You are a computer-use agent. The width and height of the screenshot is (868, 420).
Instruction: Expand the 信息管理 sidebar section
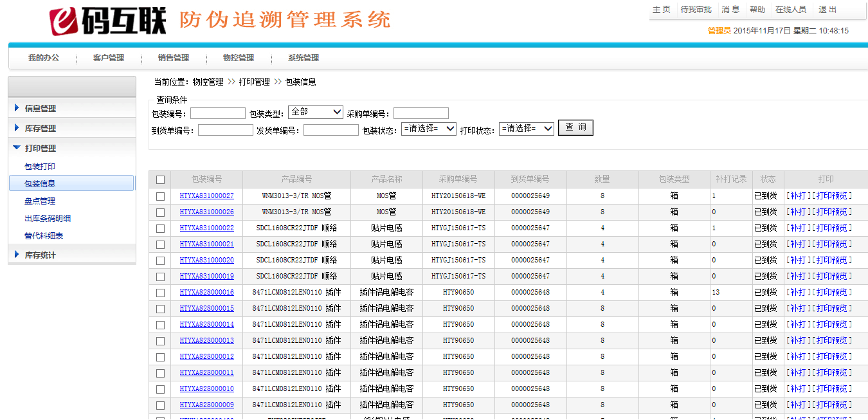40,109
